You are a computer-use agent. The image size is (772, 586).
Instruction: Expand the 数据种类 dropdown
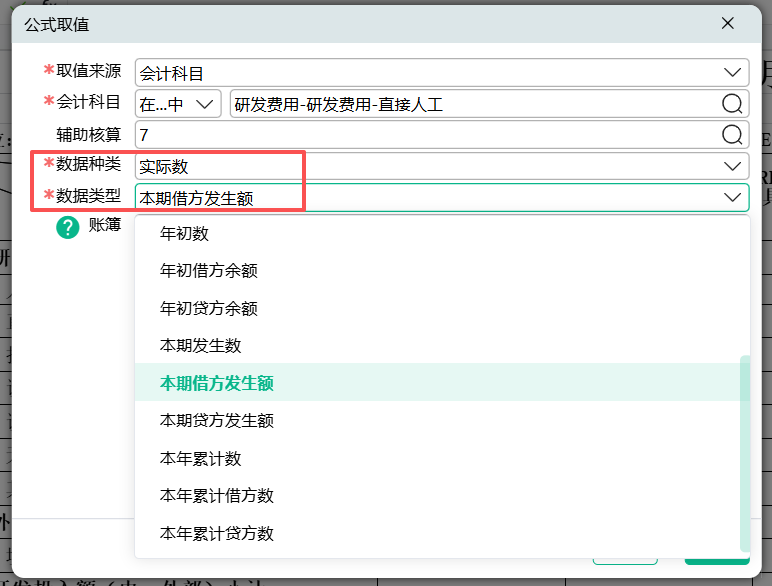[731, 166]
